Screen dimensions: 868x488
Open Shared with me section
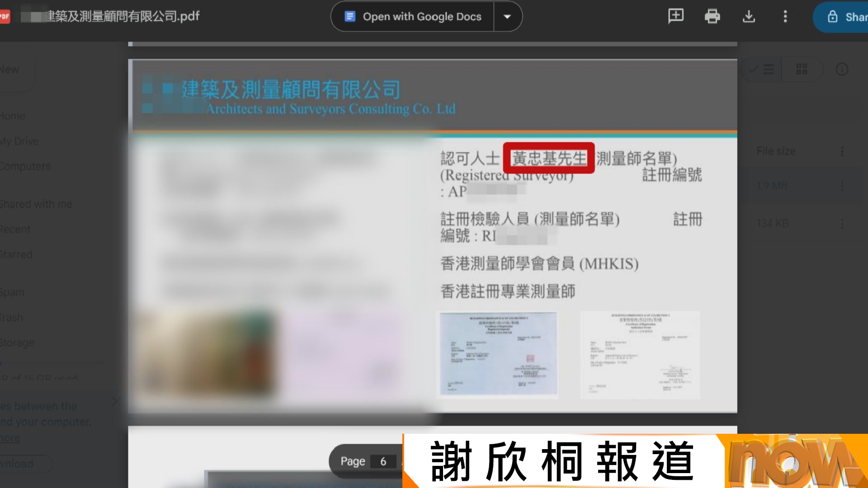tap(35, 204)
